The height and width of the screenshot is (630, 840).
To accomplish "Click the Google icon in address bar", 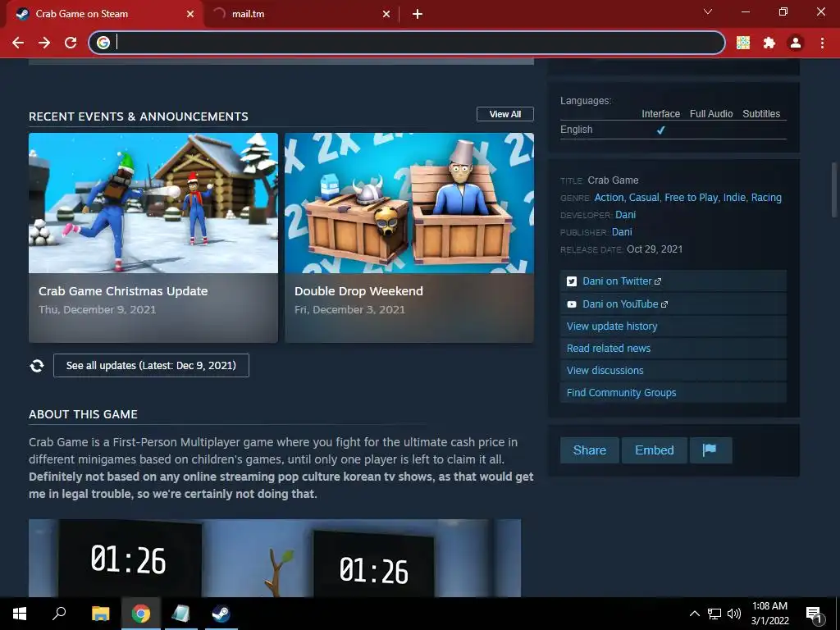I will pyautogui.click(x=103, y=43).
